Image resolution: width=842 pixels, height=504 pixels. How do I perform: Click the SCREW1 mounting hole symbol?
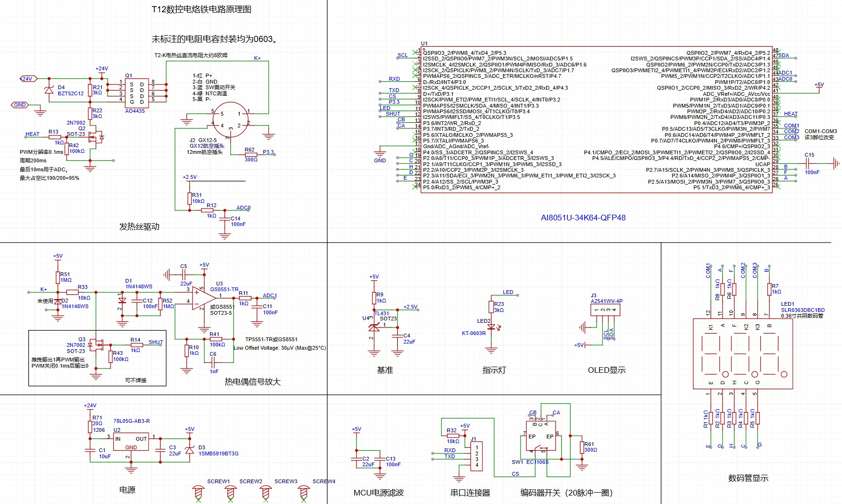199,493
